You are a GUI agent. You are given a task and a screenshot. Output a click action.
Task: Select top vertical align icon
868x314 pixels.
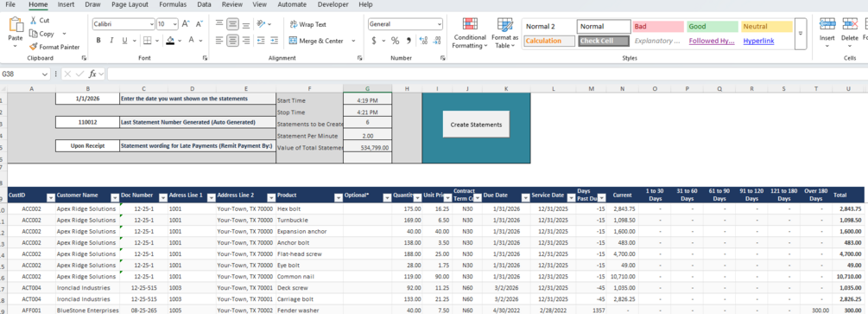point(219,24)
